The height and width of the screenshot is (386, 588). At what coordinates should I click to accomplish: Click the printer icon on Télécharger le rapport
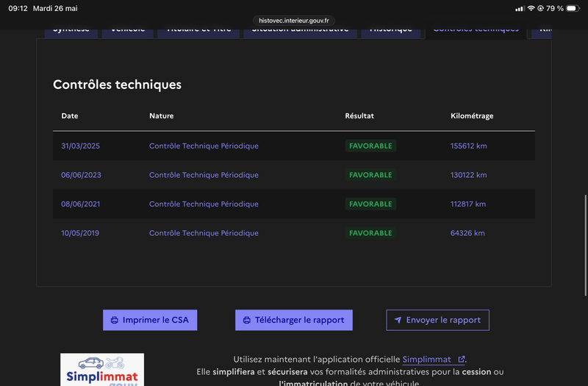point(247,320)
